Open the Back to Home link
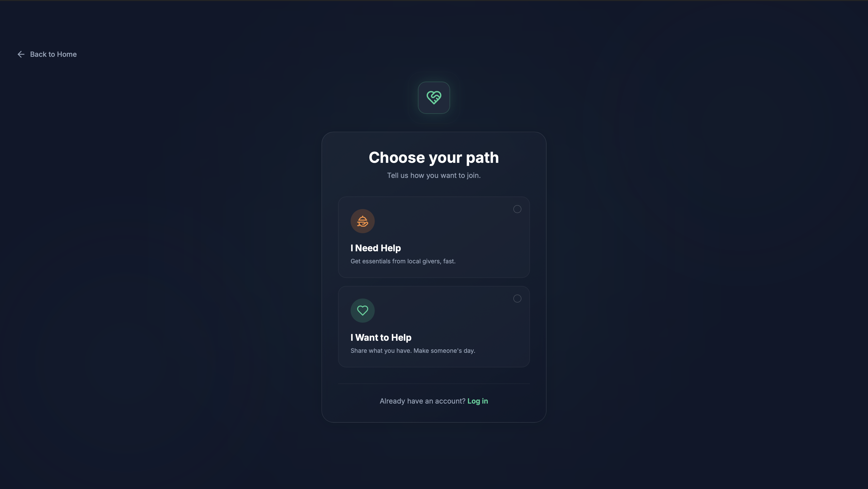The height and width of the screenshot is (489, 868). (x=47, y=54)
